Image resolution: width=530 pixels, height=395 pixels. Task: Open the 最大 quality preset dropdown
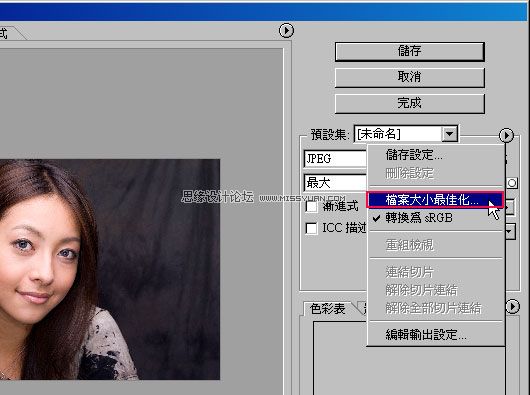click(x=335, y=183)
